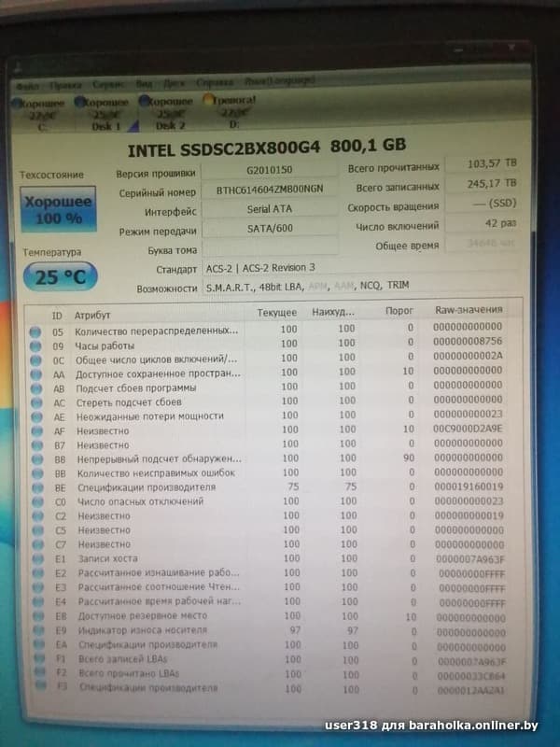The width and height of the screenshot is (560, 747).
Task: Click the status circle of attribute EA
Action: pyautogui.click(x=40, y=645)
